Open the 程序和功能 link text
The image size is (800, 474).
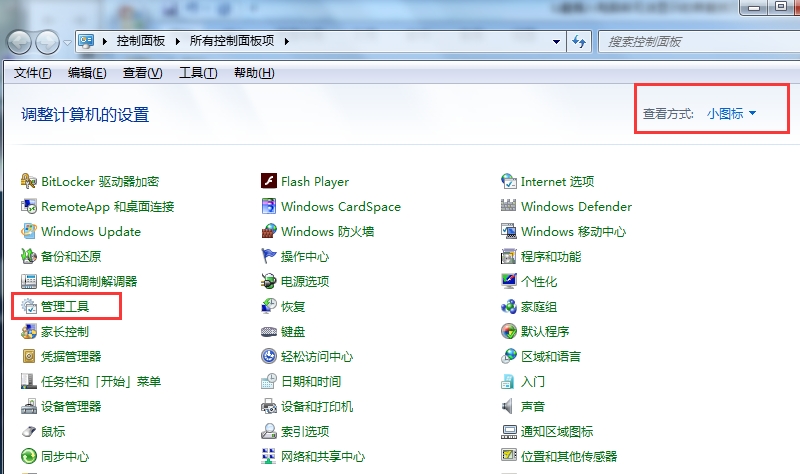[x=551, y=257]
